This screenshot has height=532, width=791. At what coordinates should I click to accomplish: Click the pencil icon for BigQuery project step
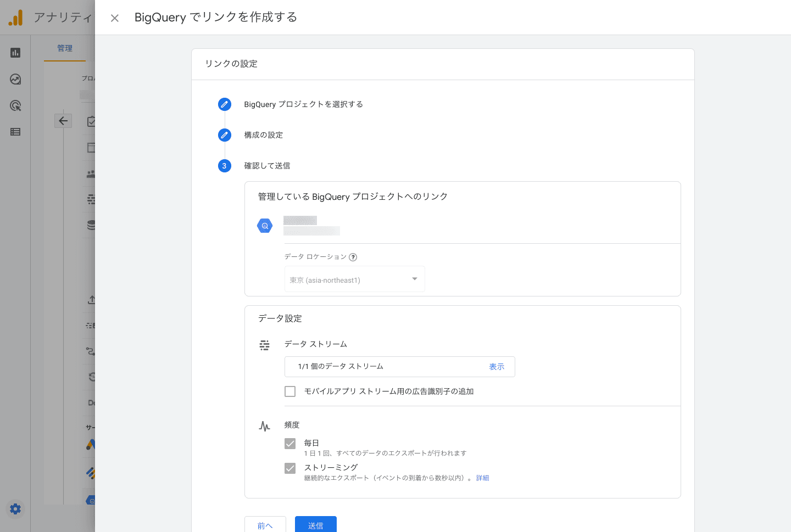point(225,104)
